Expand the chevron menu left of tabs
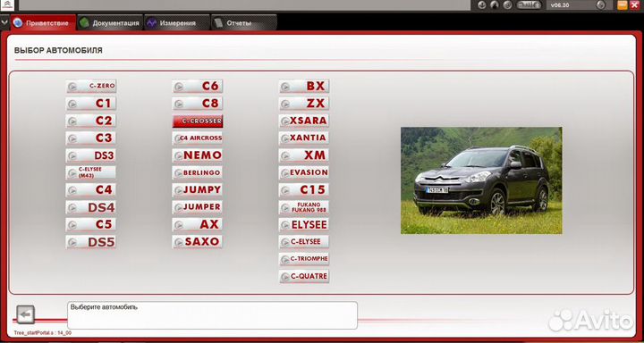Viewport: 644px width, 343px height. [x=4, y=22]
